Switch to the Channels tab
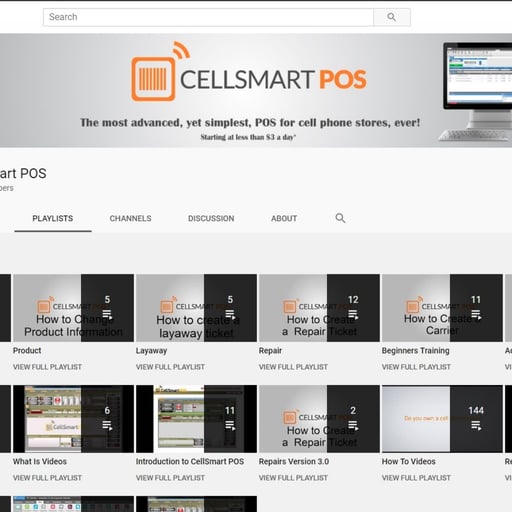 point(130,218)
